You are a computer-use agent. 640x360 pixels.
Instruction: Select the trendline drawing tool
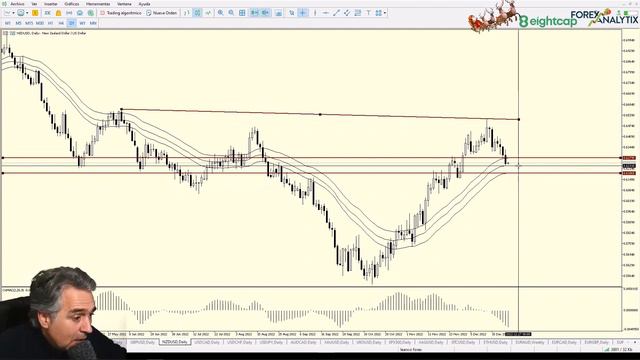click(x=336, y=13)
